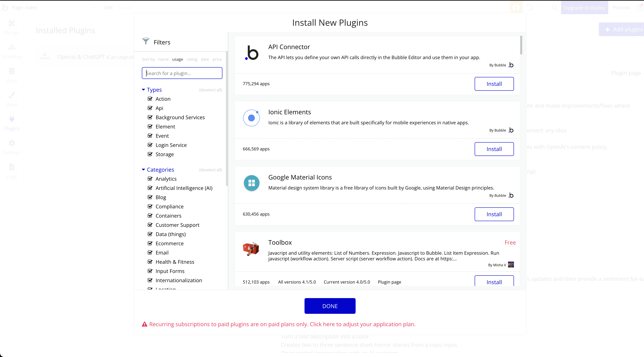The width and height of the screenshot is (644, 357).
Task: Collapse the Categories filter section
Action: pyautogui.click(x=143, y=170)
